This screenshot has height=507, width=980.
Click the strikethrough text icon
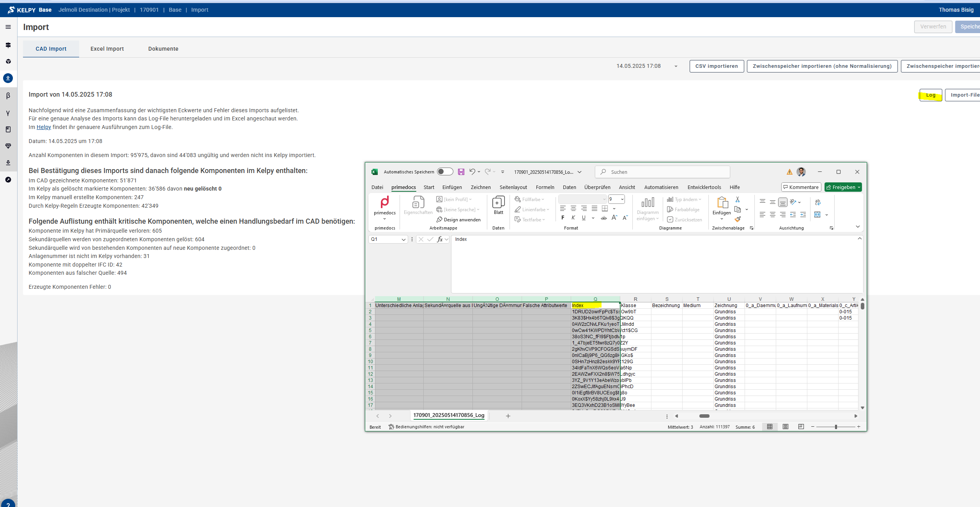tap(603, 218)
